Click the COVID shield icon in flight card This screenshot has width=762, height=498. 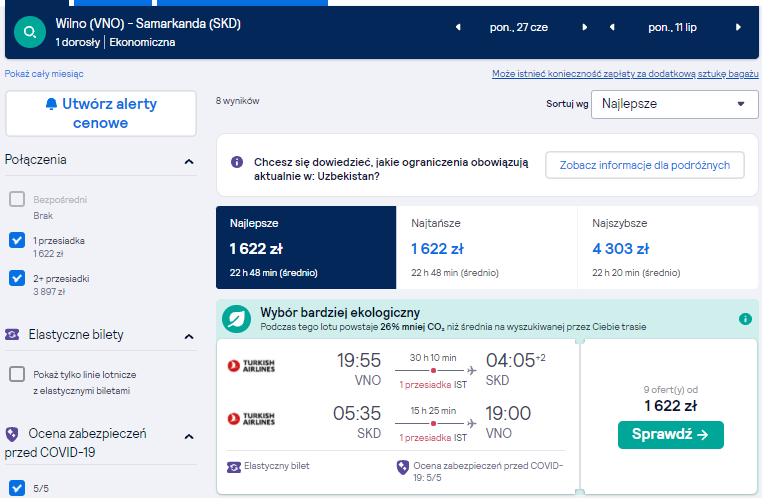[402, 467]
